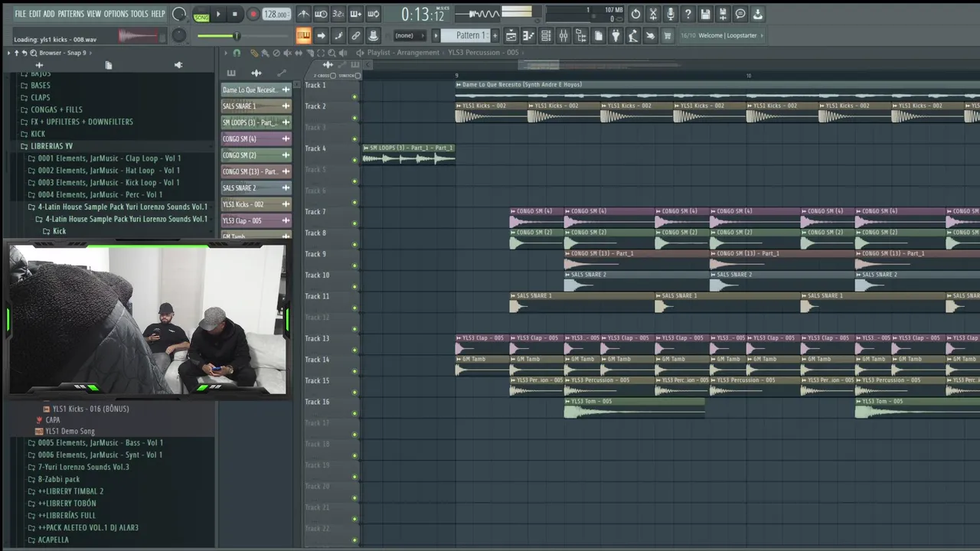Open the TOOLS menu
Screen dimensions: 980x551
pyautogui.click(x=139, y=14)
